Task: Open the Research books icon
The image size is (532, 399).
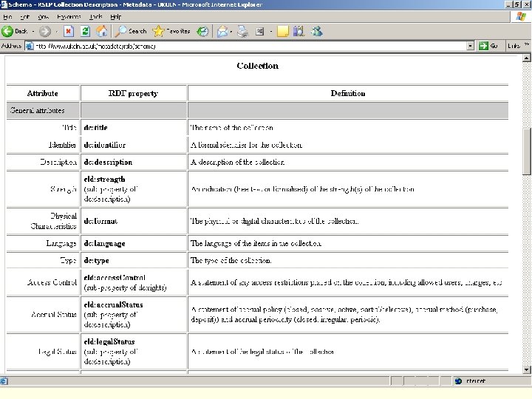Action: [299, 31]
